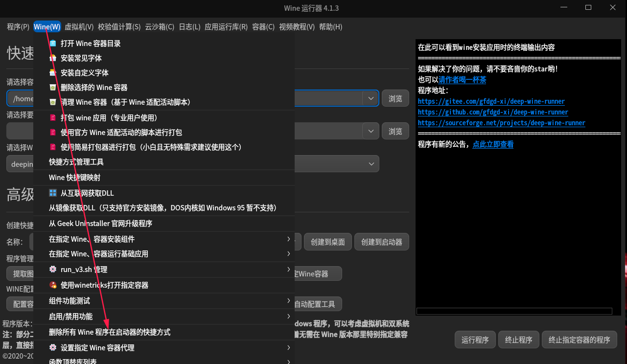Screen dimensions: 627x364
Task: Choose Wine 快捷键映射 from the menu
Action: (x=164, y=178)
